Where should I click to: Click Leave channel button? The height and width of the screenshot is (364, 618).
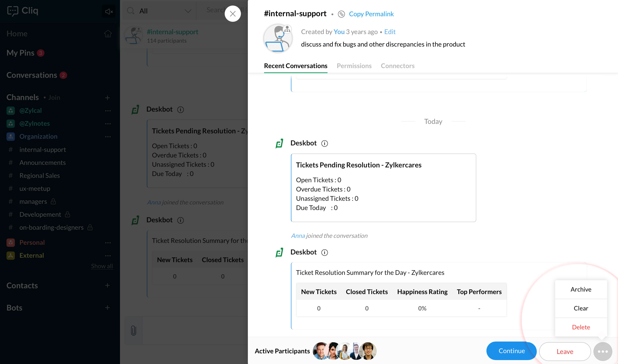point(565,351)
